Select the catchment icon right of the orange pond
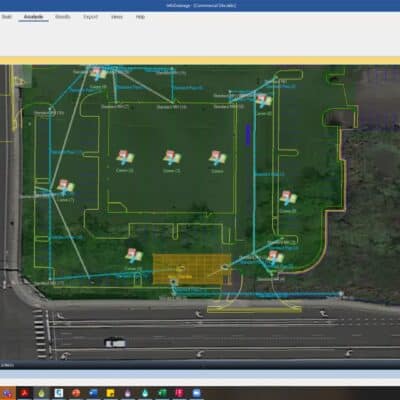This screenshot has height=400, width=400. click(x=275, y=258)
